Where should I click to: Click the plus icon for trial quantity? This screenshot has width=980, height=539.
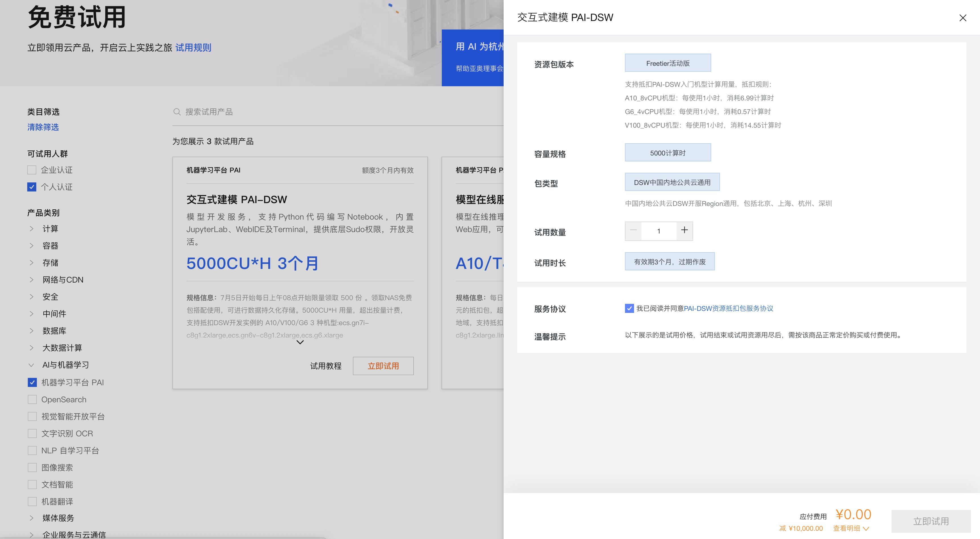coord(684,230)
